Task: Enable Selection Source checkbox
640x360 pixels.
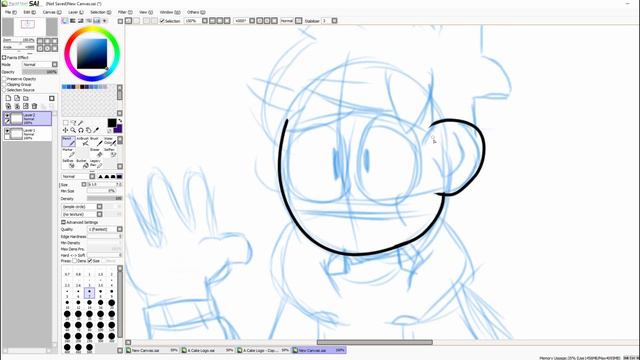Action: [x=4, y=89]
